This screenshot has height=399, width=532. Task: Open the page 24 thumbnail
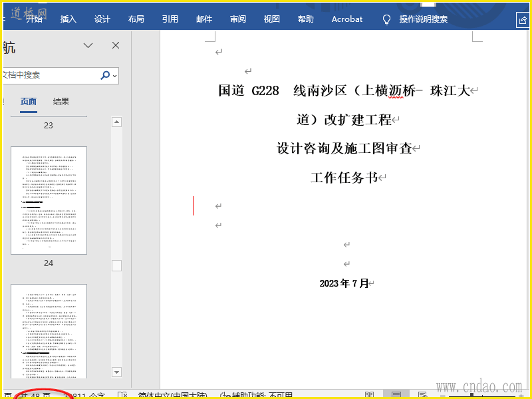coord(49,201)
